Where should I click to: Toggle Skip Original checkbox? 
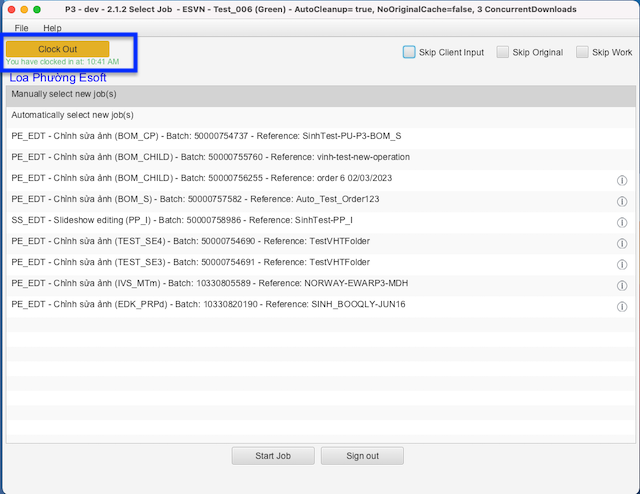(x=502, y=52)
